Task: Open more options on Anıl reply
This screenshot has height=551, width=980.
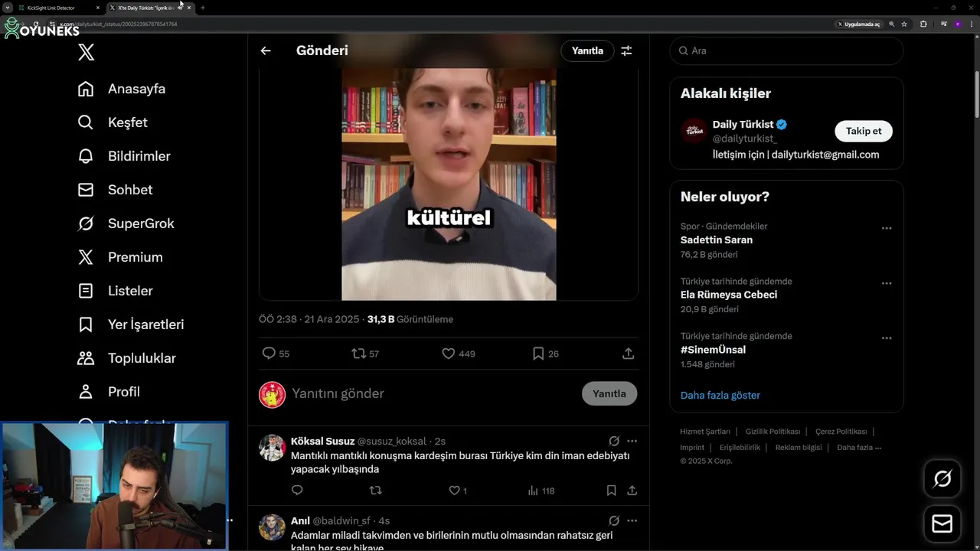Action: point(632,520)
